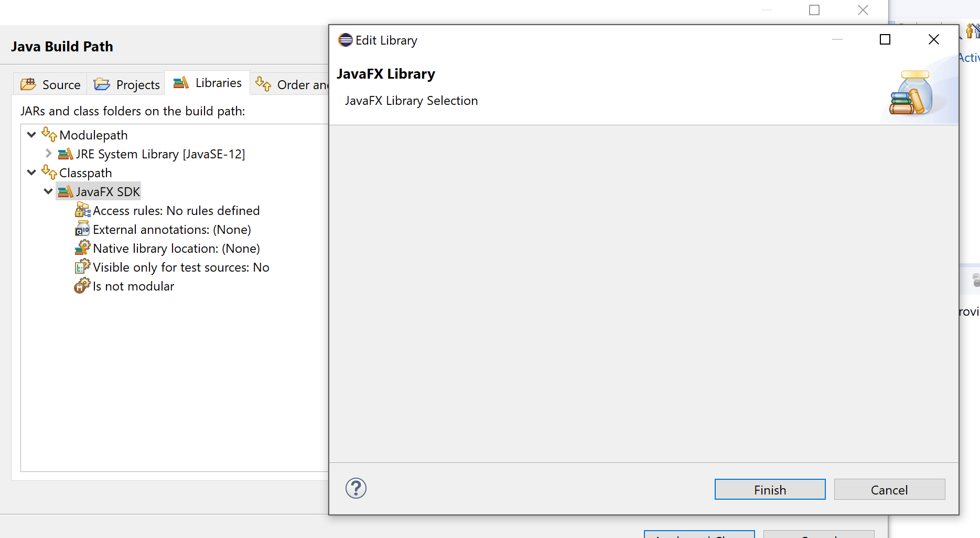Open the Order and Export tab
The height and width of the screenshot is (538, 980).
click(x=290, y=84)
